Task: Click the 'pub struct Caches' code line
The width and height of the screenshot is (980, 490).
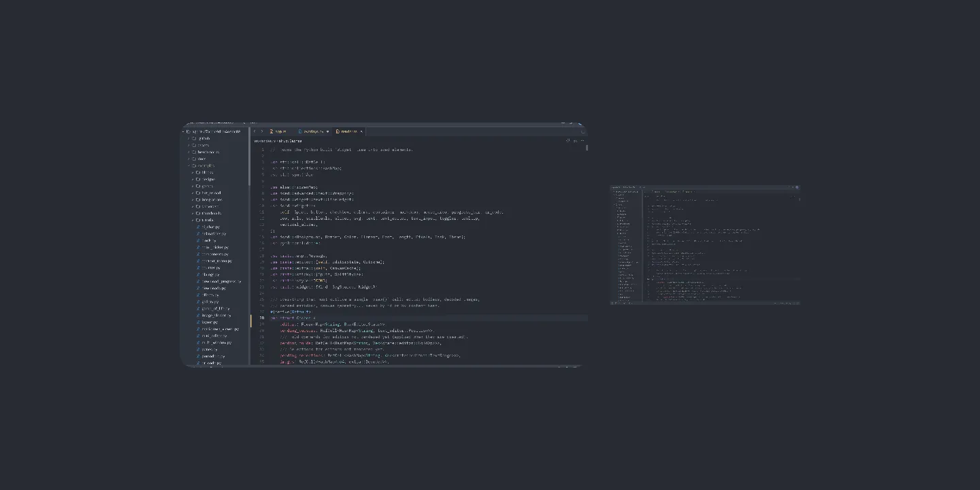Action: tap(293, 318)
